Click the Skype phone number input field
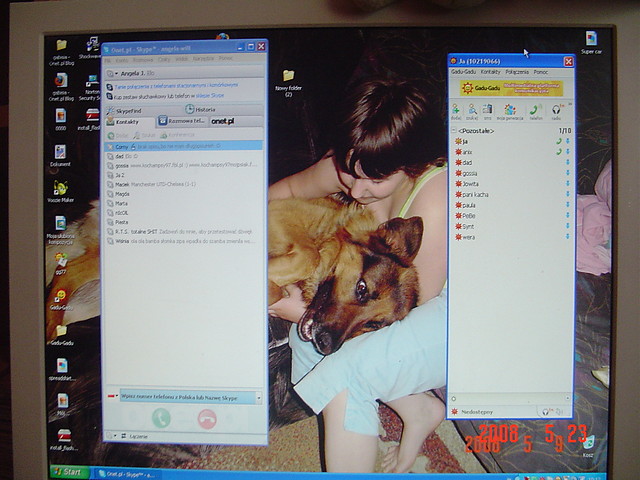 (188, 397)
